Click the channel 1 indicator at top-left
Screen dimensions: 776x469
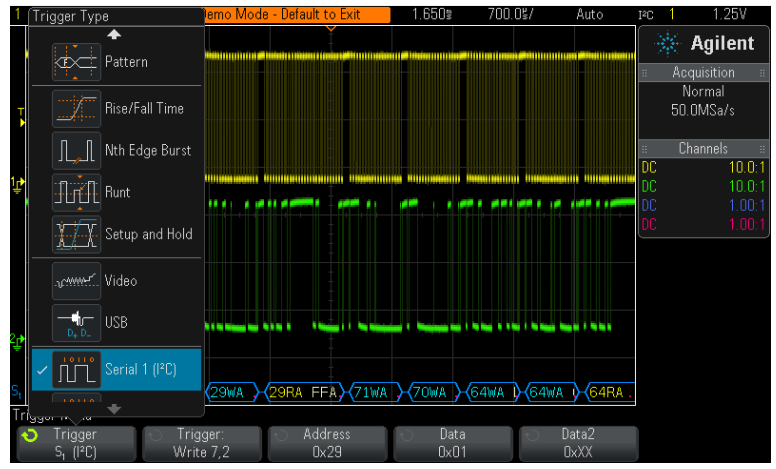click(18, 14)
